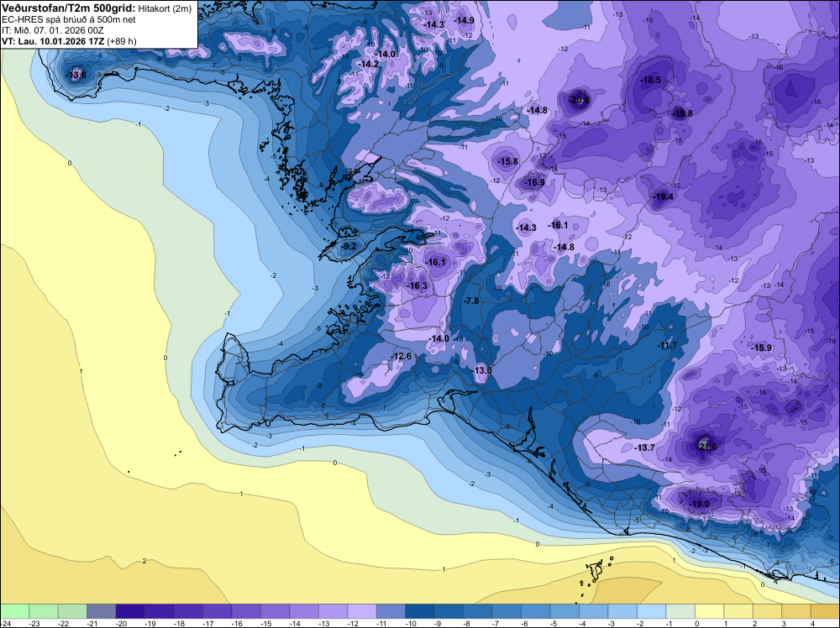This screenshot has width=840, height=628.
Task: Click the -13.6 spot temperature value
Action: click(x=76, y=75)
